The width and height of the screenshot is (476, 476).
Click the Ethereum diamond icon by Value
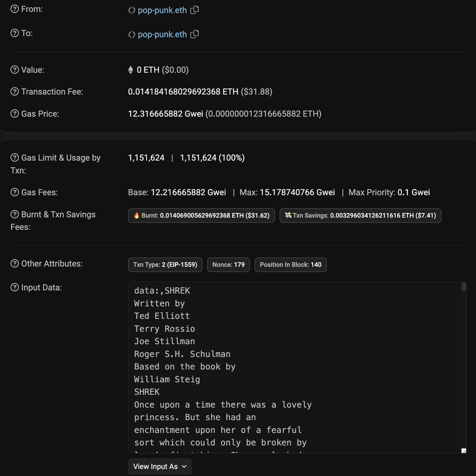click(131, 70)
